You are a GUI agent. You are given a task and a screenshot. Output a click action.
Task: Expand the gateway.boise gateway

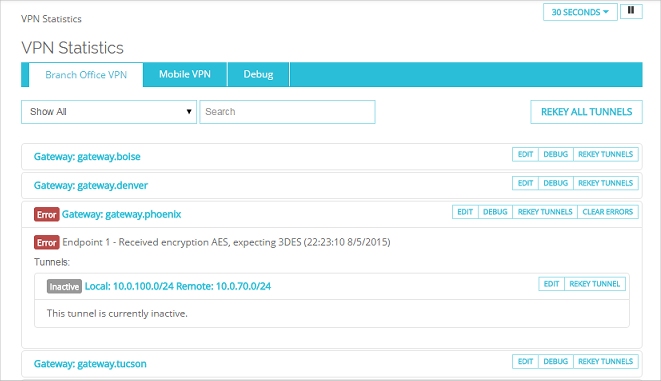click(x=87, y=156)
